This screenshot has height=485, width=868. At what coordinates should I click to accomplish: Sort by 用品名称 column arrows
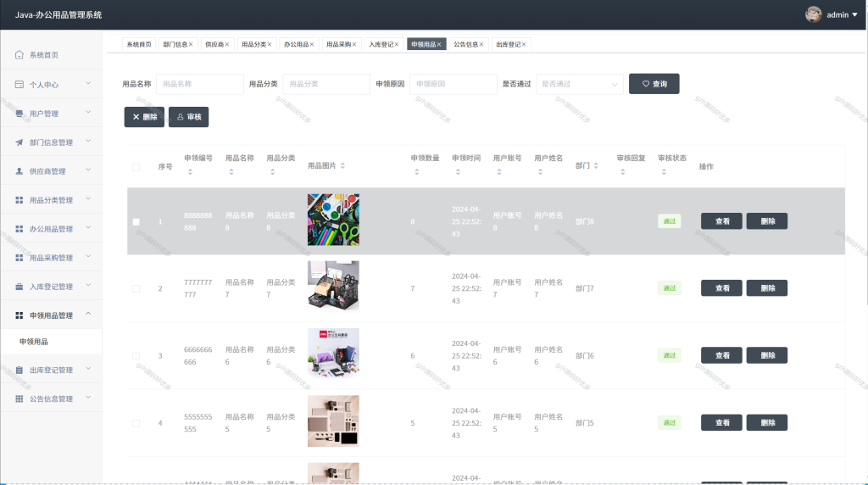pos(231,172)
